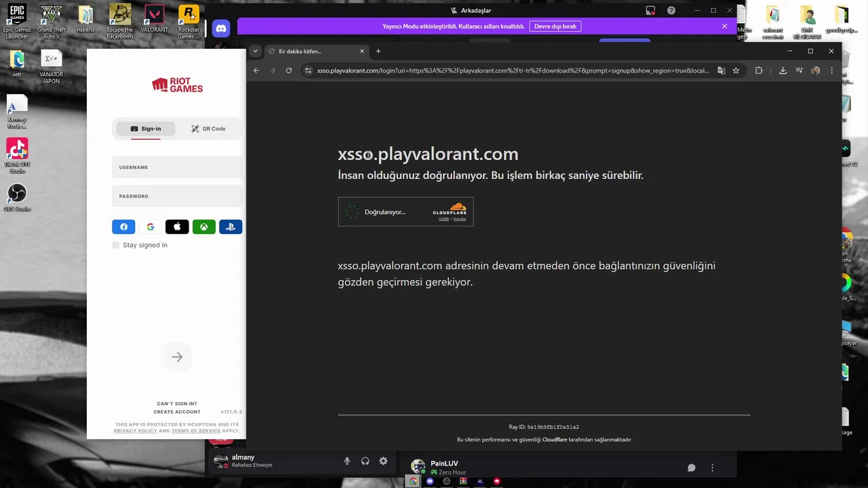Message PainLUV with chat bubble icon
Viewport: 868px width, 488px height.
(x=692, y=468)
